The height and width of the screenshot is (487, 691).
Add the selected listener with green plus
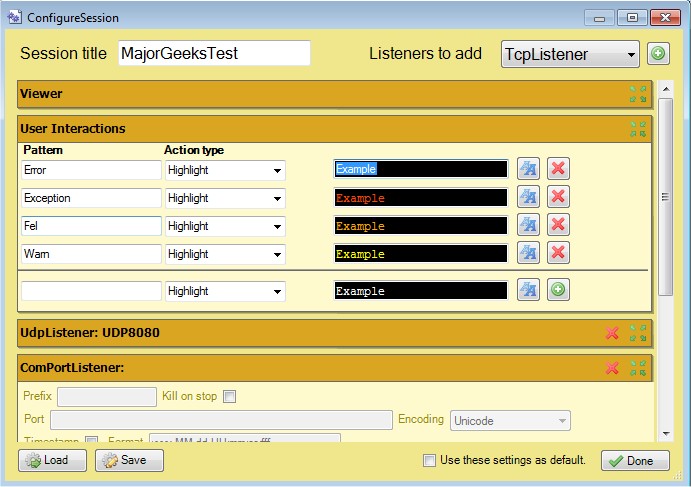[x=658, y=54]
